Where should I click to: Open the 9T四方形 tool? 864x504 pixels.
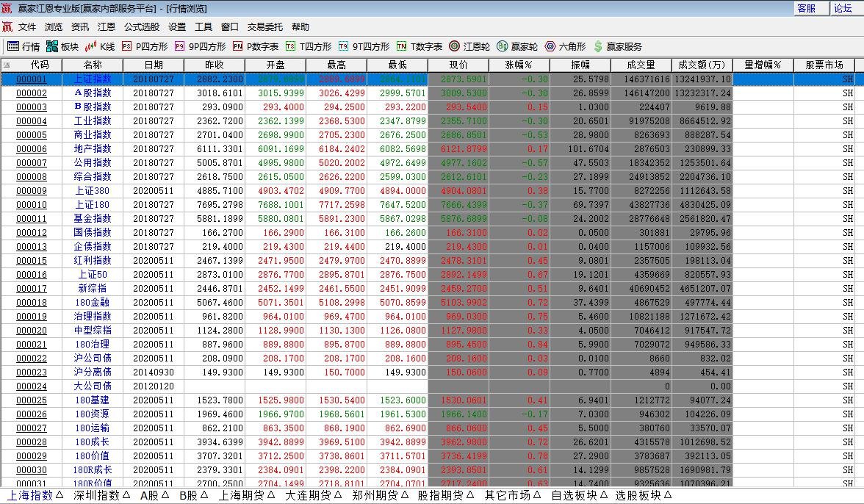click(364, 47)
